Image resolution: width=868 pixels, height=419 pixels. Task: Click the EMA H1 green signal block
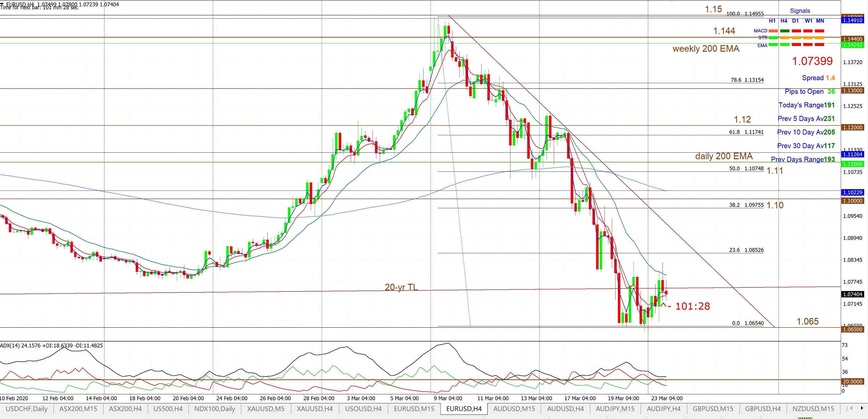(x=773, y=45)
